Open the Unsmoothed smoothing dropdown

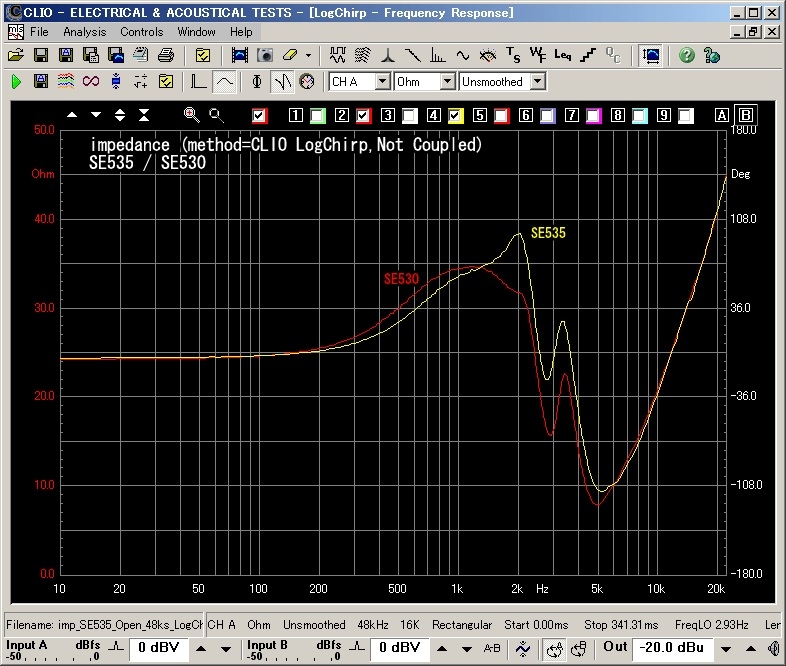pos(537,81)
